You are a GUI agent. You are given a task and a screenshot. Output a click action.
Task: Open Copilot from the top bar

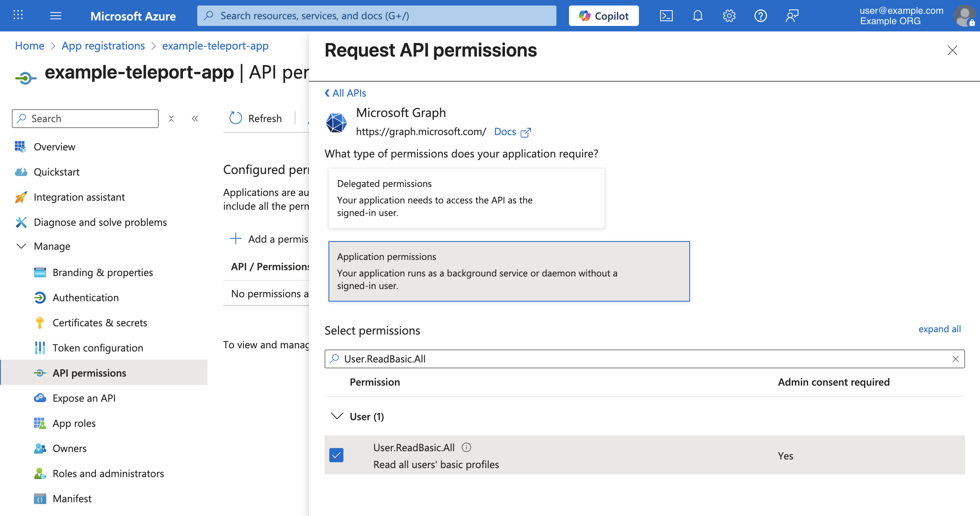(x=604, y=16)
